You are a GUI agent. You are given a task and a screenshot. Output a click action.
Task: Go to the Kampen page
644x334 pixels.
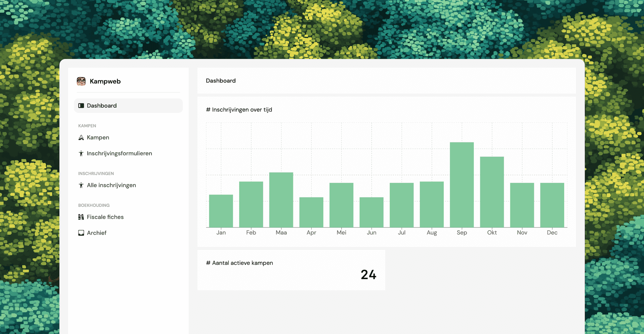(98, 138)
